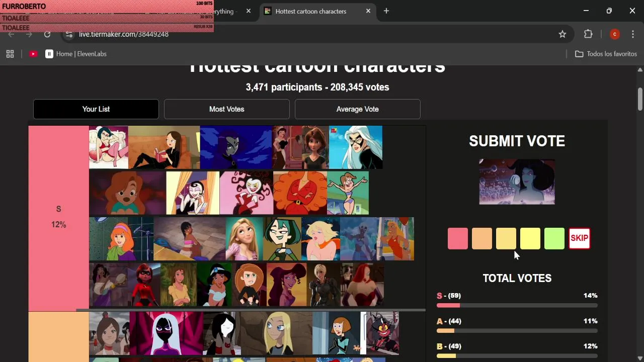View site information icon in address bar
The width and height of the screenshot is (644, 362).
coord(69,34)
